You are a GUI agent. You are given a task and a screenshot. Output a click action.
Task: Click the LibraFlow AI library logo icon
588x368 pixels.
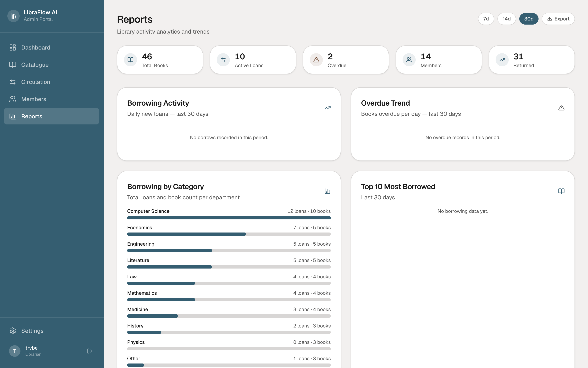[x=13, y=16]
